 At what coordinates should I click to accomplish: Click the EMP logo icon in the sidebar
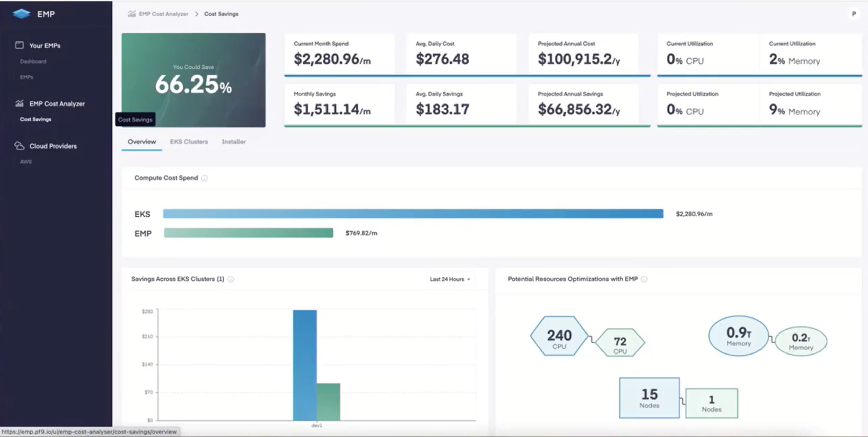[x=21, y=14]
